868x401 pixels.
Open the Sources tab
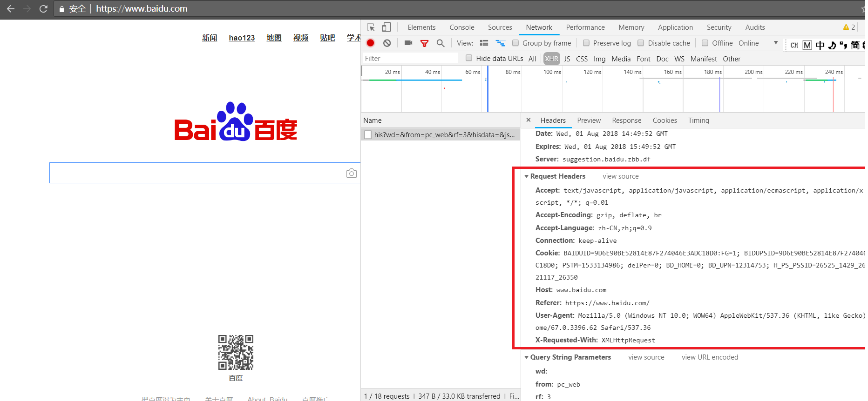coord(500,27)
